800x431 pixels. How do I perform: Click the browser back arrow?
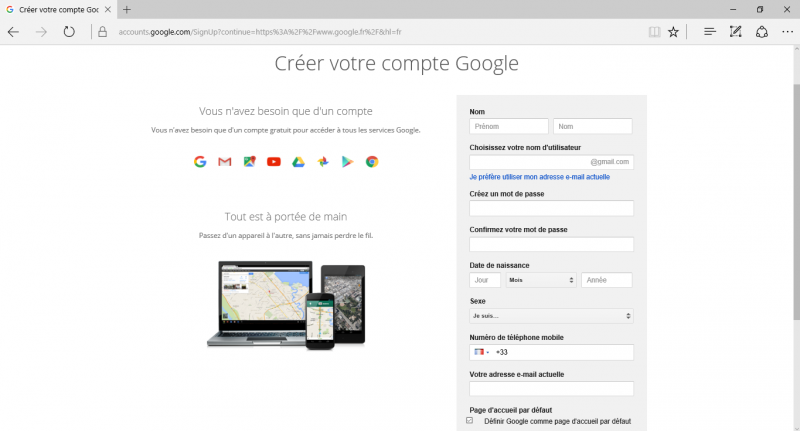pos(13,32)
